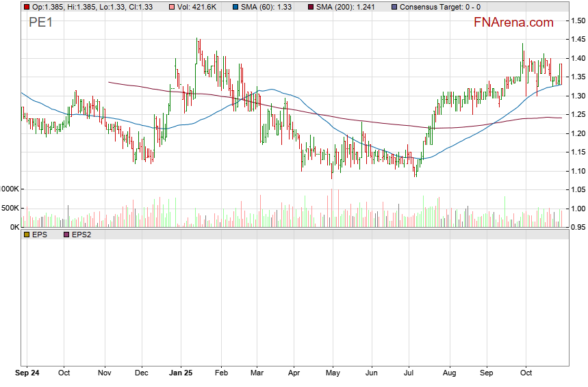Open the FNArena.com watermark link
The image size is (588, 387).
(x=513, y=23)
